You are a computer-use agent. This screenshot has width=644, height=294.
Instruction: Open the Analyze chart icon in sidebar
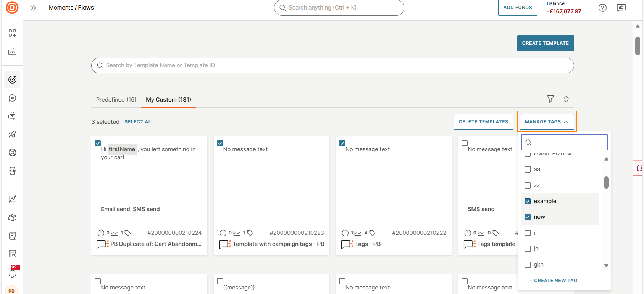(x=12, y=199)
